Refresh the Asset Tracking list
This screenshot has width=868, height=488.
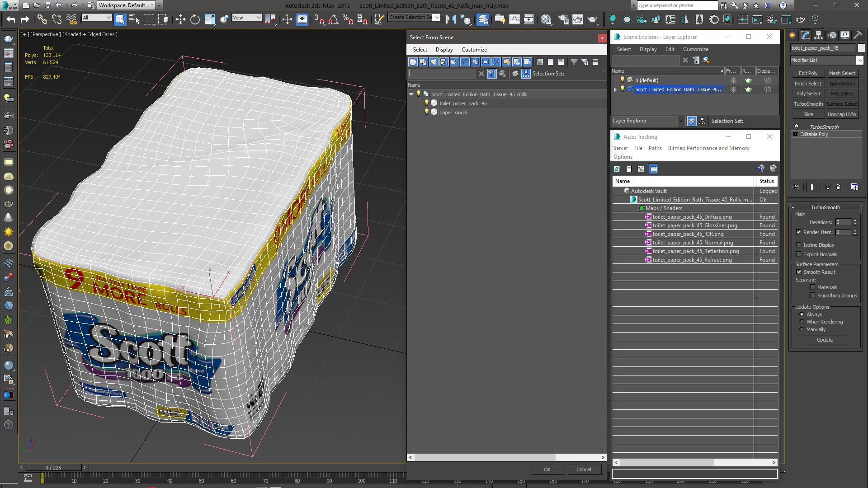point(617,169)
